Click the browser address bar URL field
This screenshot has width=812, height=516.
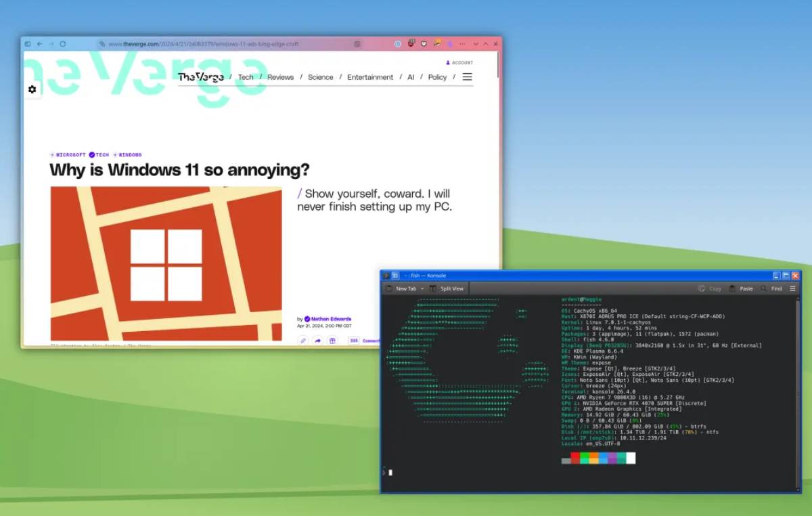230,44
